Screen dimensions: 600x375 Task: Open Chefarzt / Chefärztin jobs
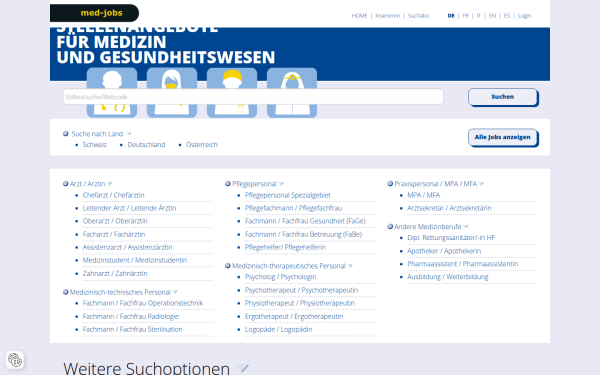click(x=114, y=195)
